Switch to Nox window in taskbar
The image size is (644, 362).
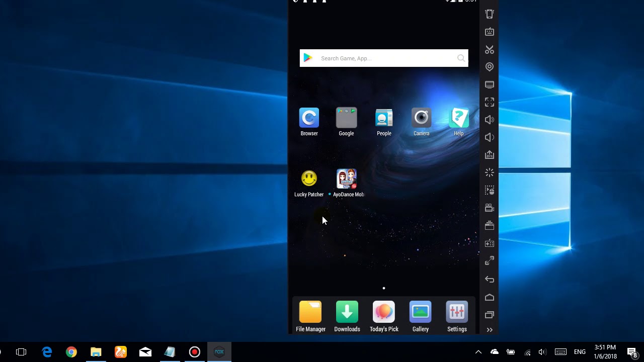point(219,352)
